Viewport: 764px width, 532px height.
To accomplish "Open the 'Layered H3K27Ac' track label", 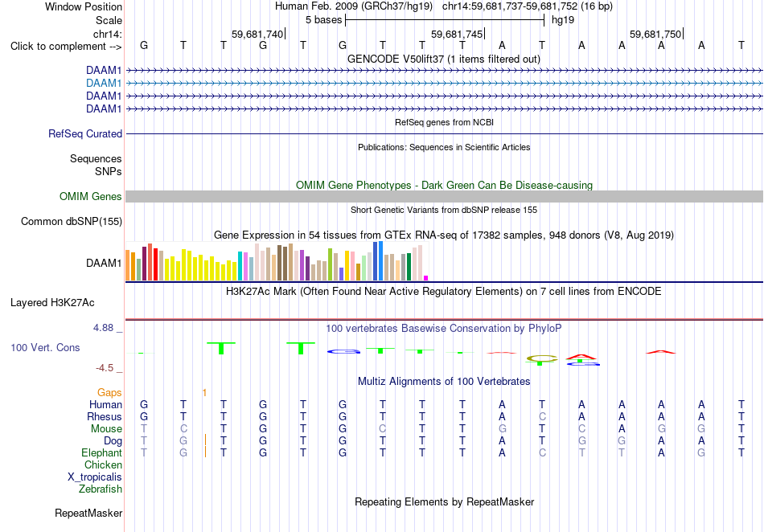I will (52, 303).
